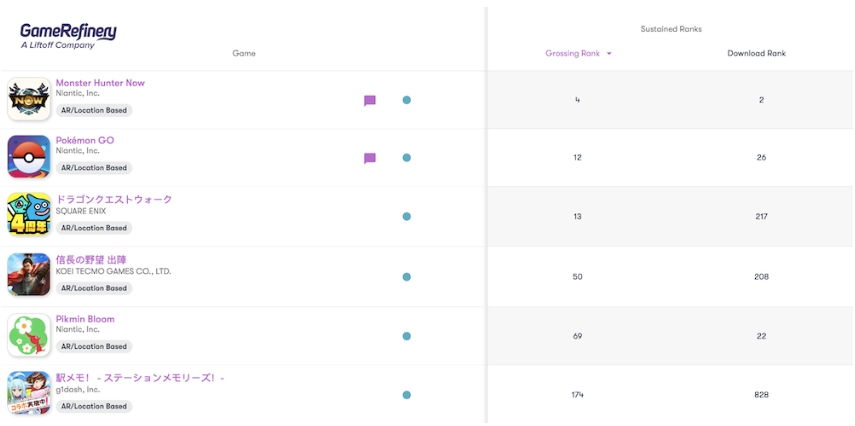
Task: Click grossing rank 4 for Monster Hunter Now
Action: point(577,100)
